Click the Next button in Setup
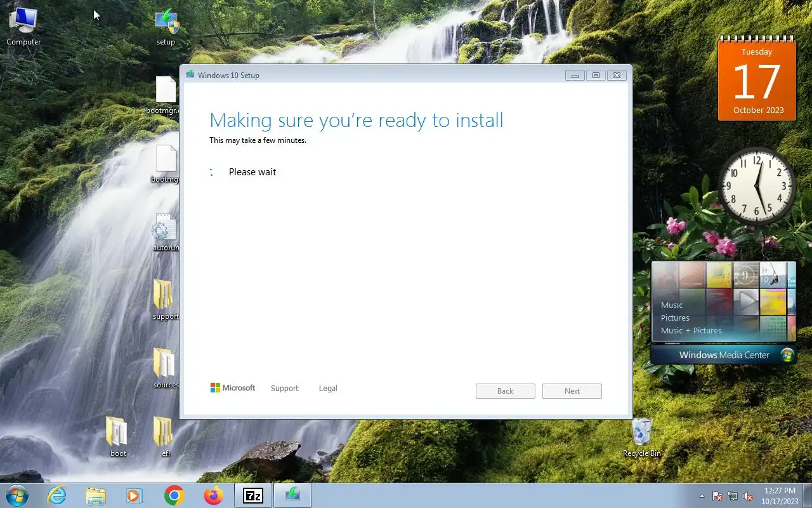The width and height of the screenshot is (812, 508). tap(572, 391)
